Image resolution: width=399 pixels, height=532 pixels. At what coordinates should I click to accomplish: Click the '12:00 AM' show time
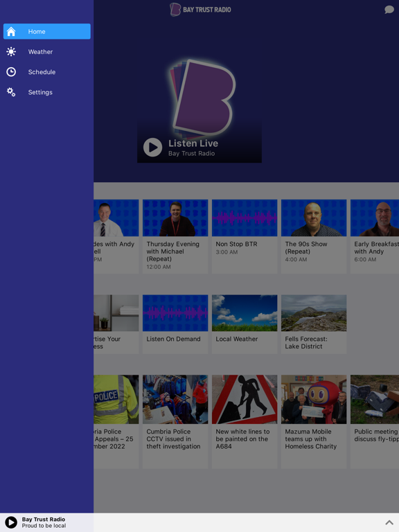(x=159, y=267)
